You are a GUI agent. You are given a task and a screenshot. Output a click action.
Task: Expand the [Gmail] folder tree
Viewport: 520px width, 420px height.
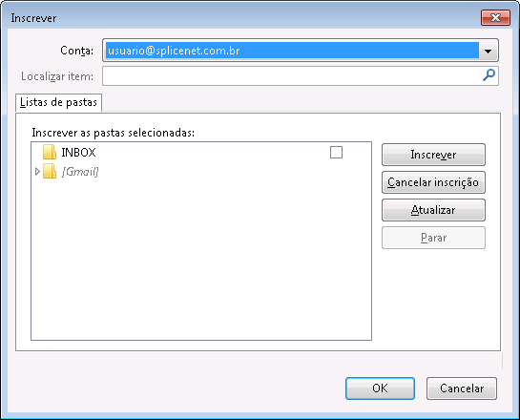pos(37,172)
